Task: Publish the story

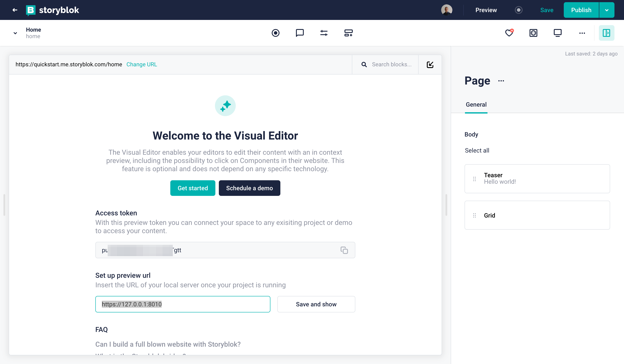Action: click(x=581, y=10)
